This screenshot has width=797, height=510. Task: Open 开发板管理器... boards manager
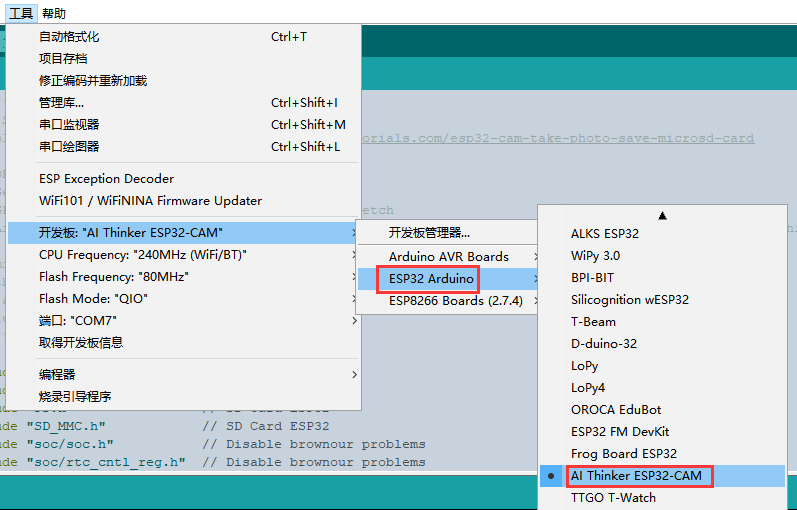(x=447, y=232)
